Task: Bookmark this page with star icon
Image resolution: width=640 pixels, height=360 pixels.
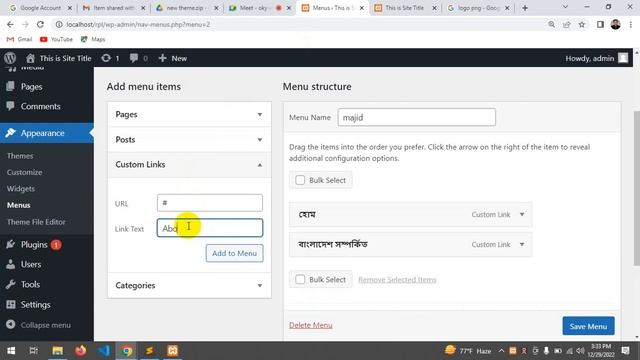Action: (x=582, y=24)
